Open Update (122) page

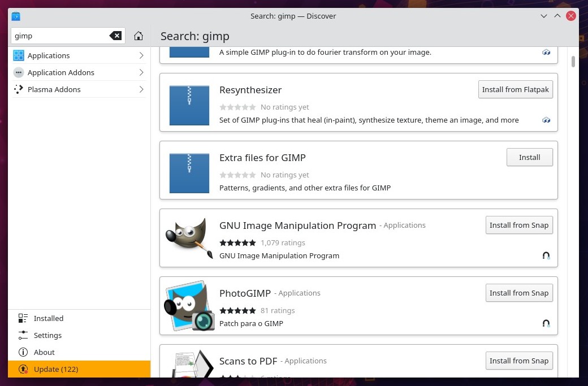coord(55,369)
